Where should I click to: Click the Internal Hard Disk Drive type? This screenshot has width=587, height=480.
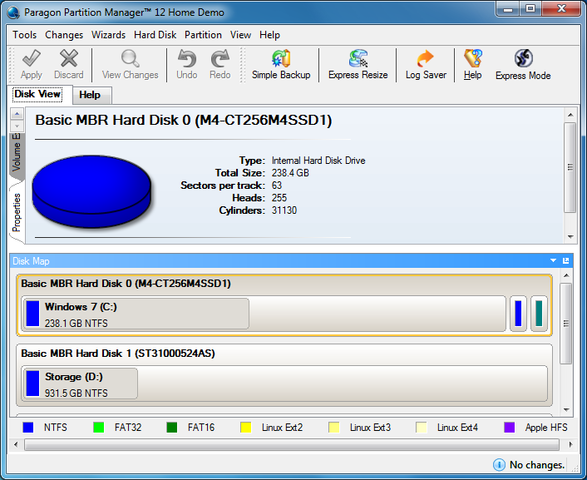point(318,161)
